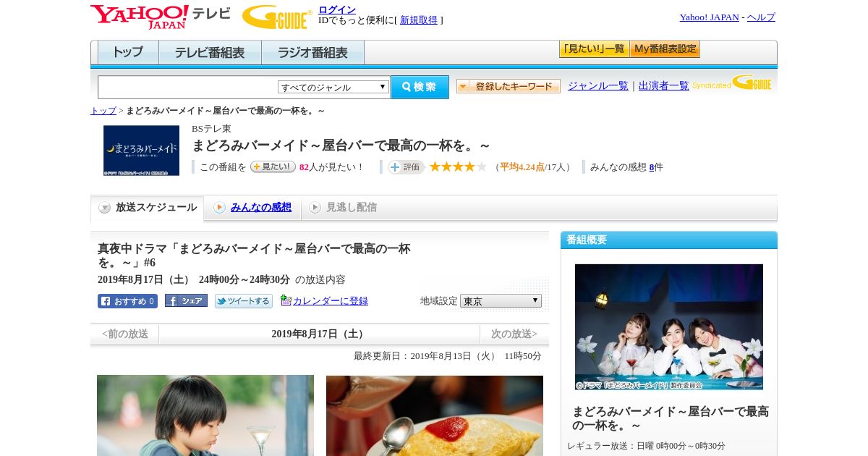Click the 番組概要 panel header
The width and height of the screenshot is (868, 456).
click(669, 240)
